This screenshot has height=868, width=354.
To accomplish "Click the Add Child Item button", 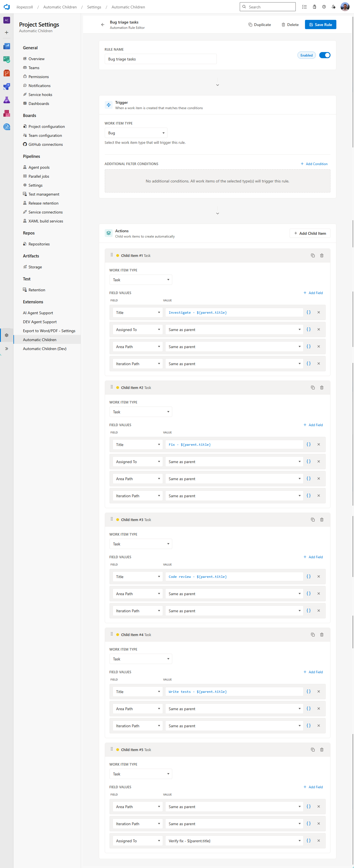I will click(x=310, y=233).
